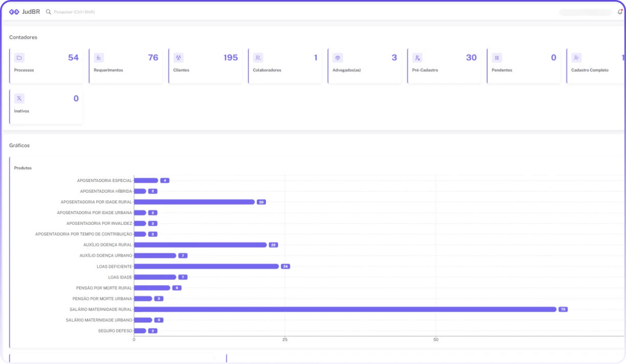Click the Aposentadoria Especial bar
Image resolution: width=626 pixels, height=364 pixels.
tap(146, 180)
